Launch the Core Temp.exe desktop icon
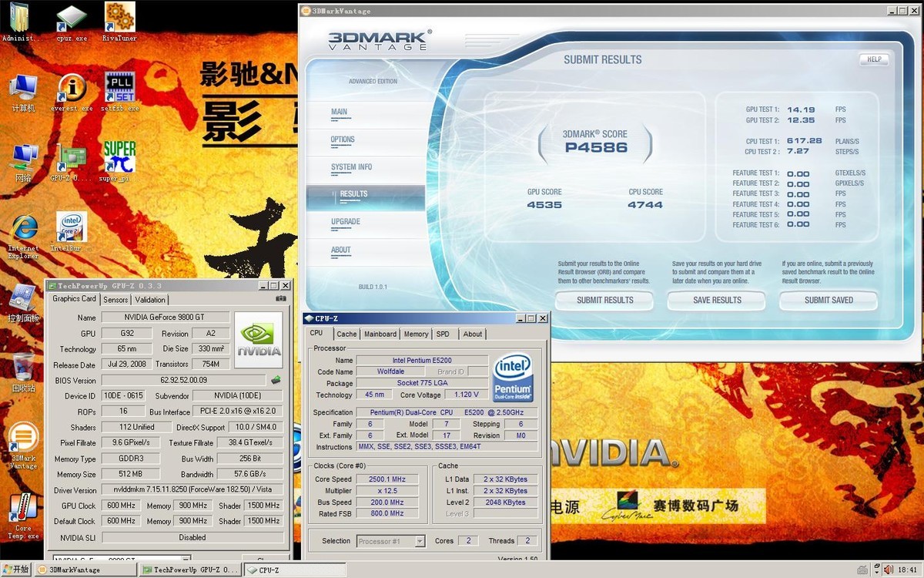The image size is (924, 578). pyautogui.click(x=23, y=516)
